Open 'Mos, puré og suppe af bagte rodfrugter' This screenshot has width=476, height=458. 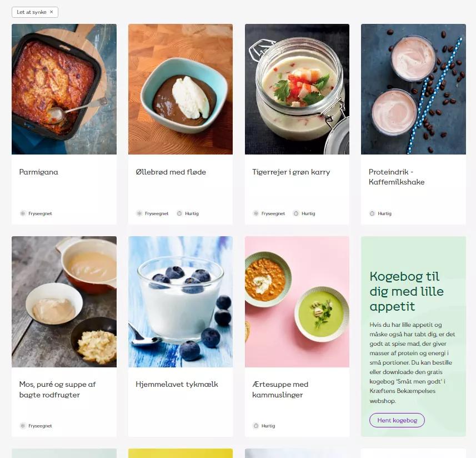click(57, 390)
